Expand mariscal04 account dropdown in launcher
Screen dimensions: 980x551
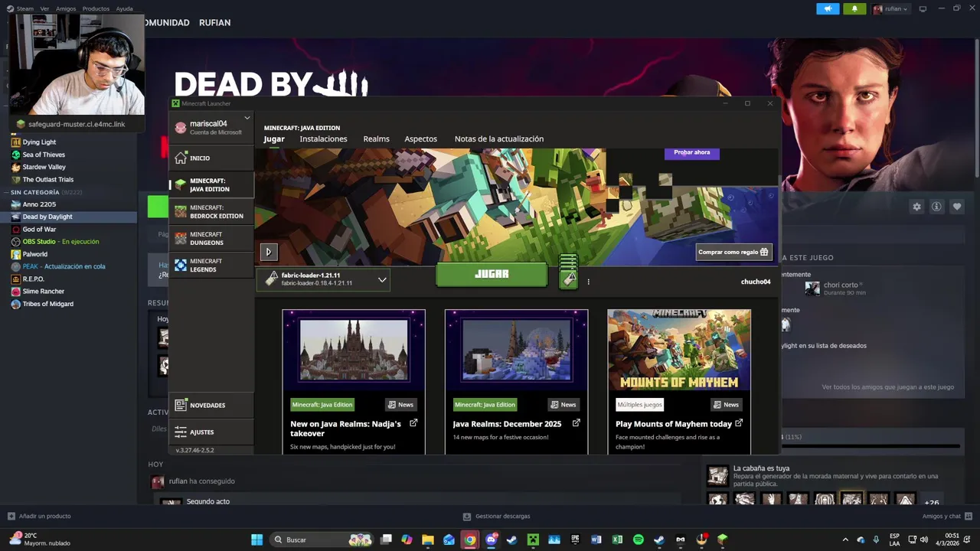click(x=247, y=118)
